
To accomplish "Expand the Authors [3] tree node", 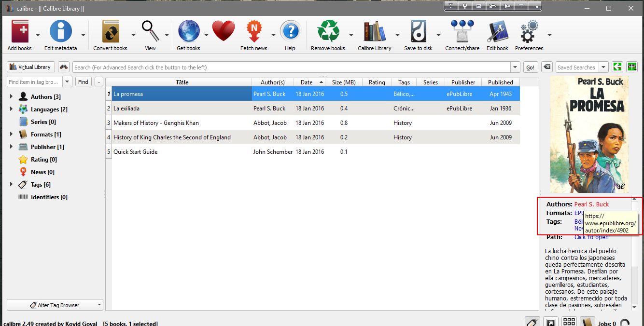I will click(x=12, y=96).
